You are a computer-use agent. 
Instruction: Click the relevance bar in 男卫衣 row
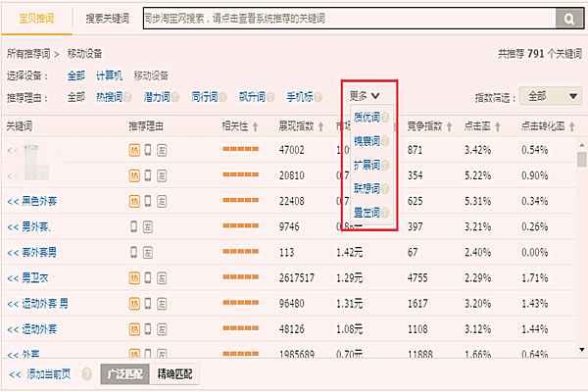[241, 277]
